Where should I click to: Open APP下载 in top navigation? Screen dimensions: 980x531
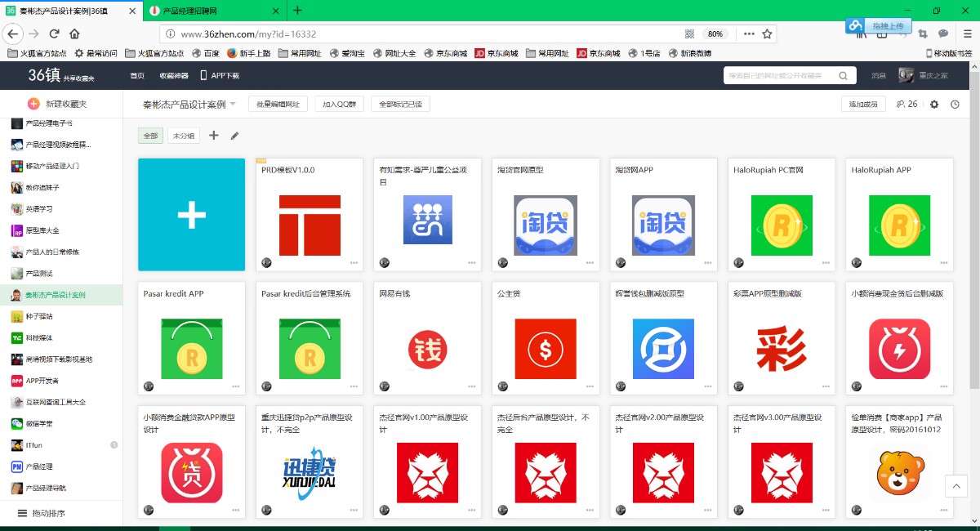tap(220, 75)
